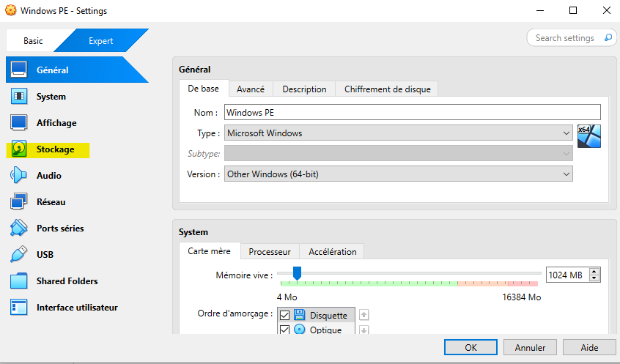Click the Search settings field
620x364 pixels.
click(x=564, y=37)
